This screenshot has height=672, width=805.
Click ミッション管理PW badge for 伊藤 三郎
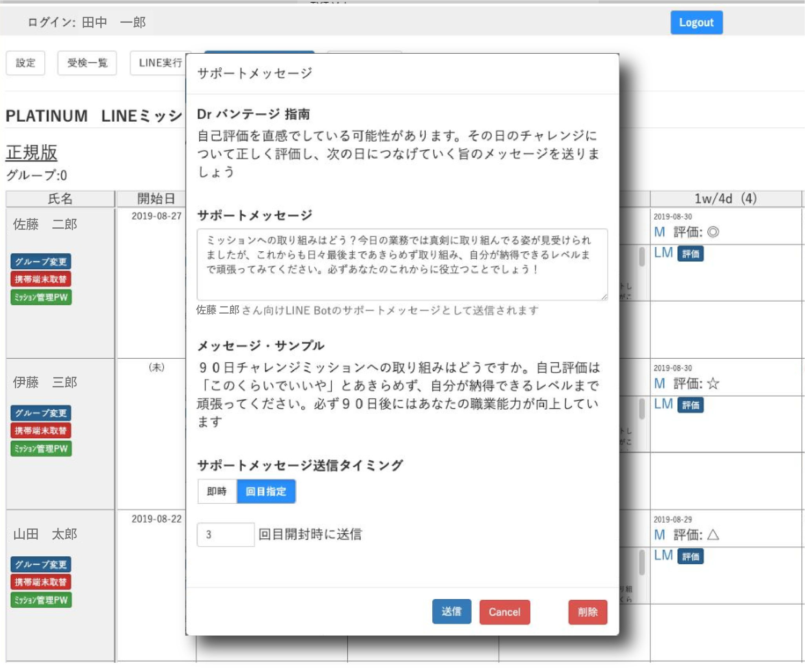click(x=41, y=449)
